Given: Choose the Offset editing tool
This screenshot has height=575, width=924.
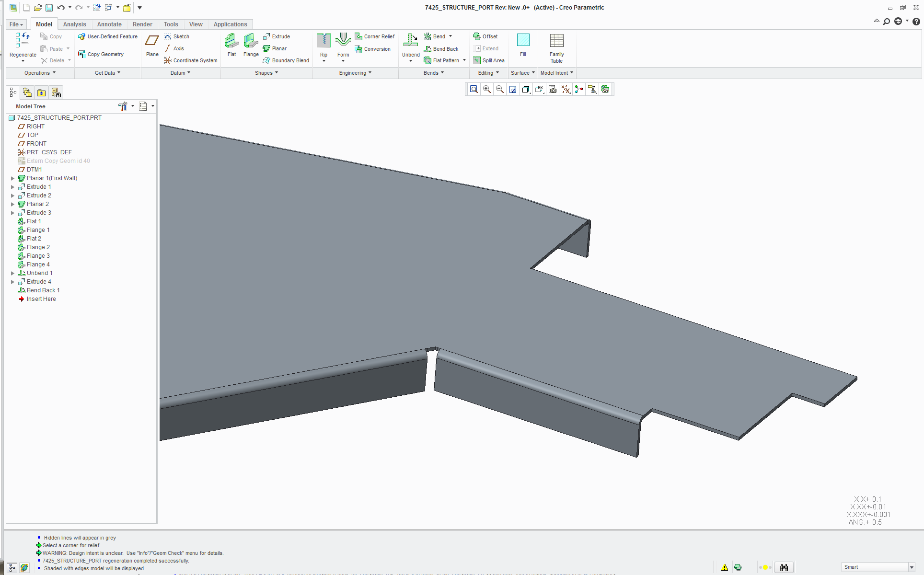Looking at the screenshot, I should 485,36.
